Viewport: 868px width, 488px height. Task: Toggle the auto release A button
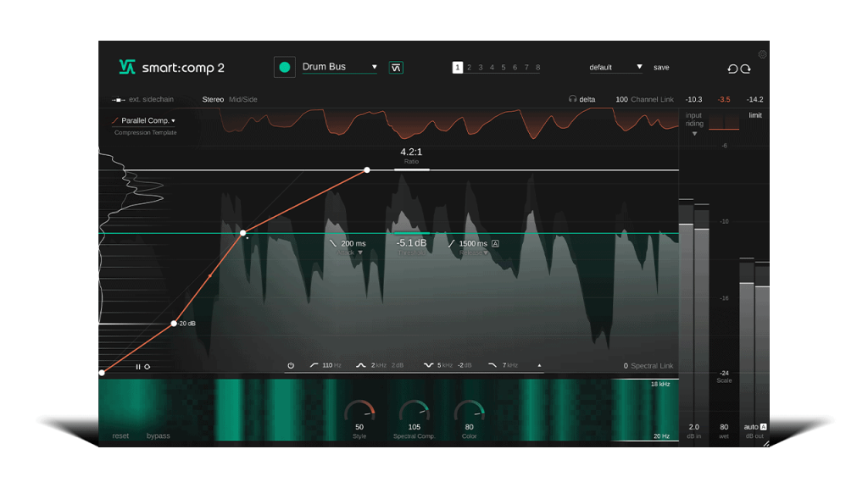pyautogui.click(x=495, y=243)
